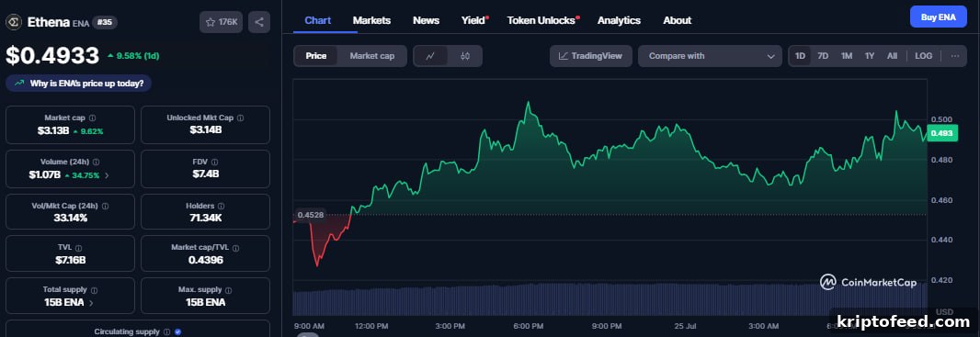The width and height of the screenshot is (980, 337).
Task: Click Vol/Mkt Cap info icon
Action: [105, 206]
